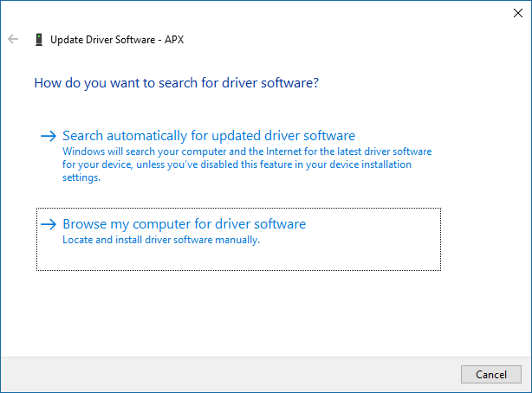Click the description starting Windows will search your computer

247,164
